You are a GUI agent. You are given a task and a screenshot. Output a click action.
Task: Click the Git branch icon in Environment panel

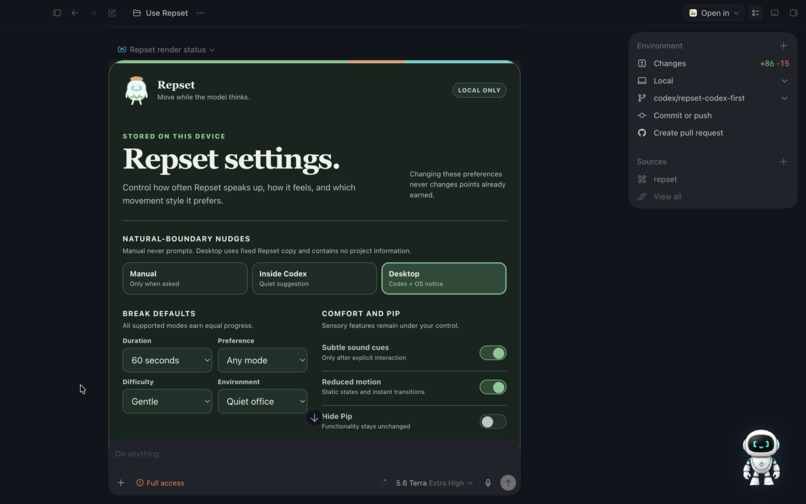pos(642,98)
